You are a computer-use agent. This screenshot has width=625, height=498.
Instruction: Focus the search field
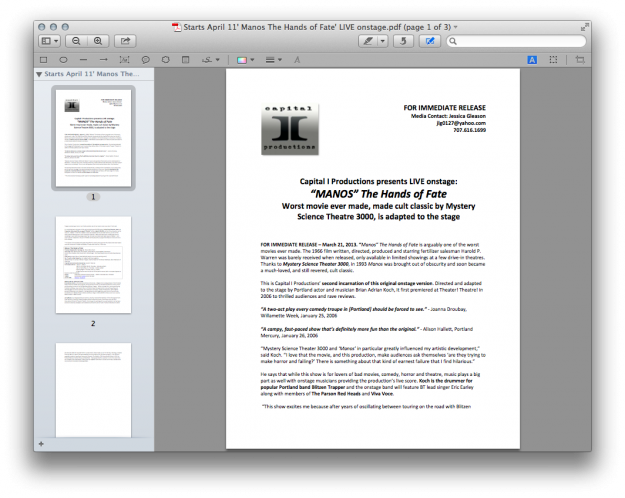tap(516, 41)
